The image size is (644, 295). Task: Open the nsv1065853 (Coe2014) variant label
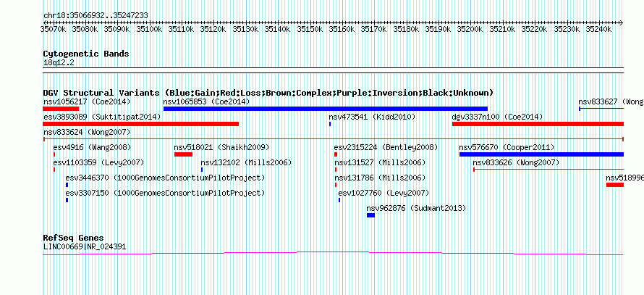click(207, 101)
